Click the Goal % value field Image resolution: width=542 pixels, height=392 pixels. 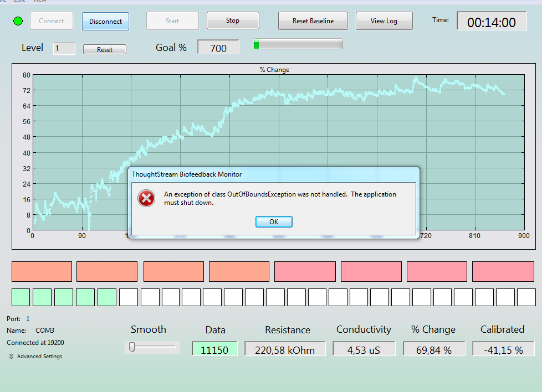[218, 47]
